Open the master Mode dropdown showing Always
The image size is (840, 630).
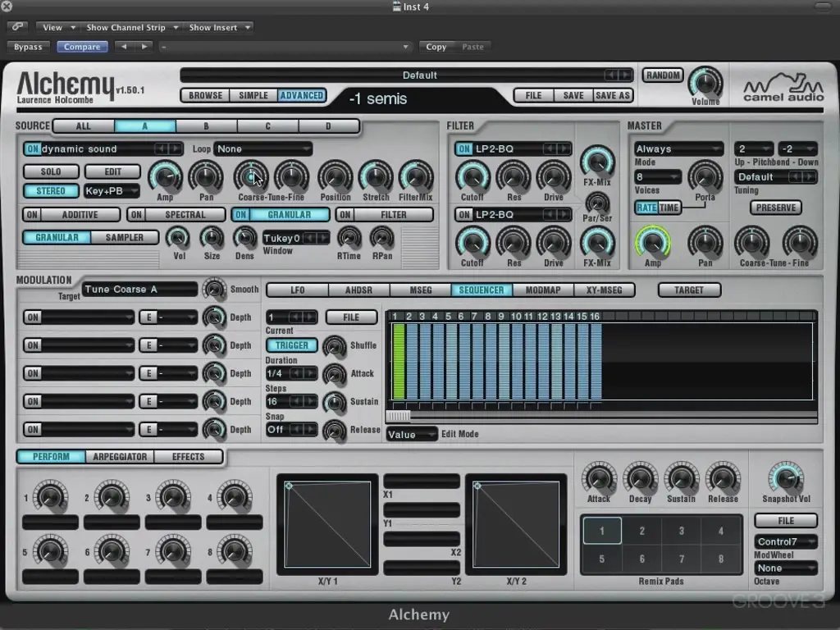(x=678, y=149)
